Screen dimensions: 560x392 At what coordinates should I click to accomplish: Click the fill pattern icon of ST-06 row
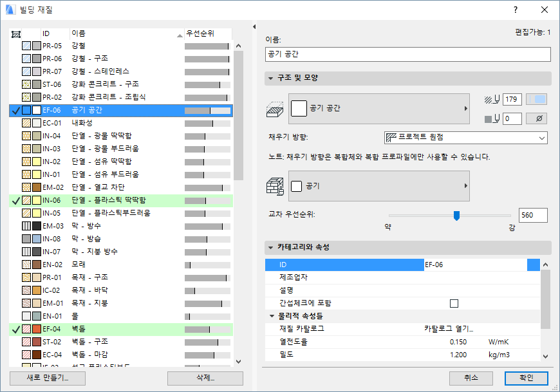click(26, 84)
